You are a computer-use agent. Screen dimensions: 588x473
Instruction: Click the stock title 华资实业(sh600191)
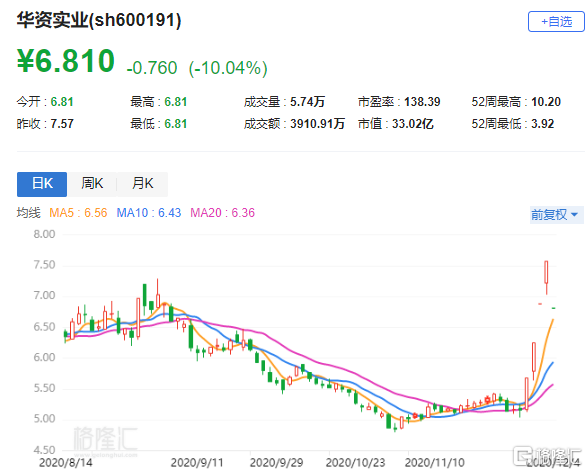pos(99,20)
